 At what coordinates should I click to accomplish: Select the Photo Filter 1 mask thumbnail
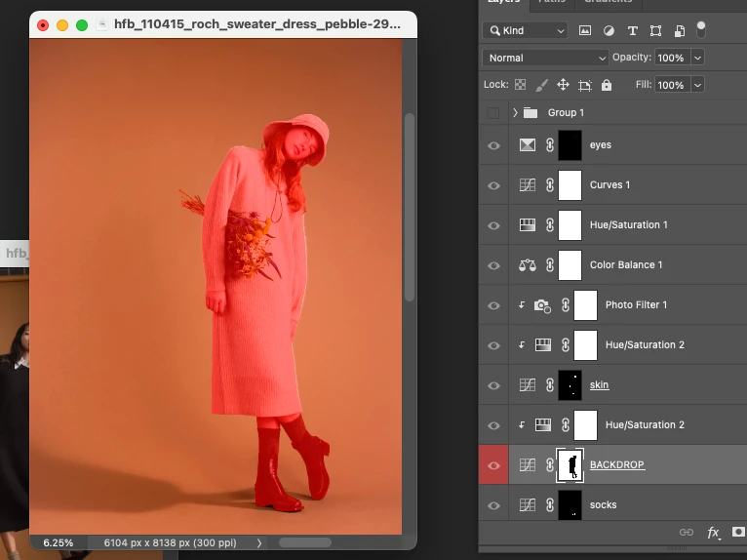tap(585, 305)
